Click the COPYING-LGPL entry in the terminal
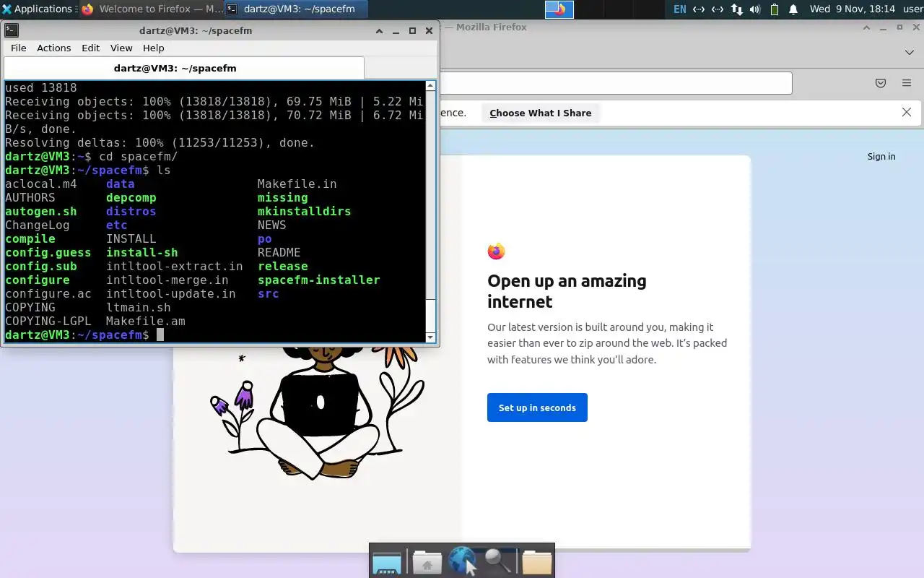This screenshot has height=578, width=924. [48, 322]
